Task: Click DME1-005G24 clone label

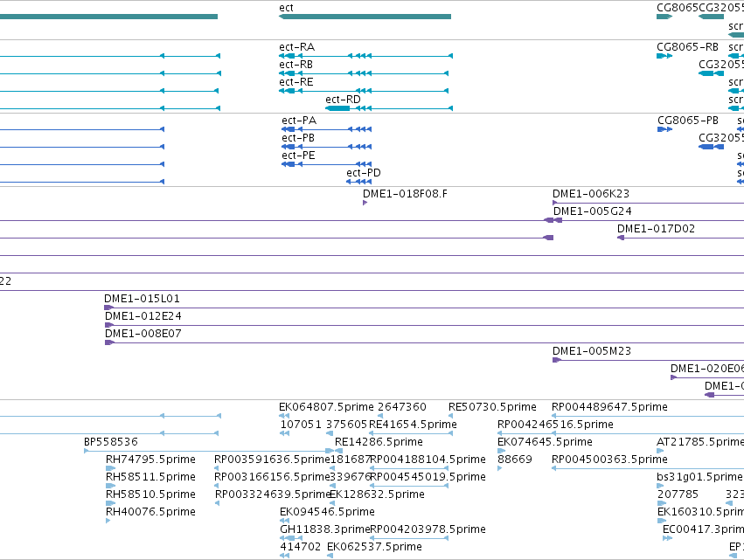Action: [x=593, y=211]
